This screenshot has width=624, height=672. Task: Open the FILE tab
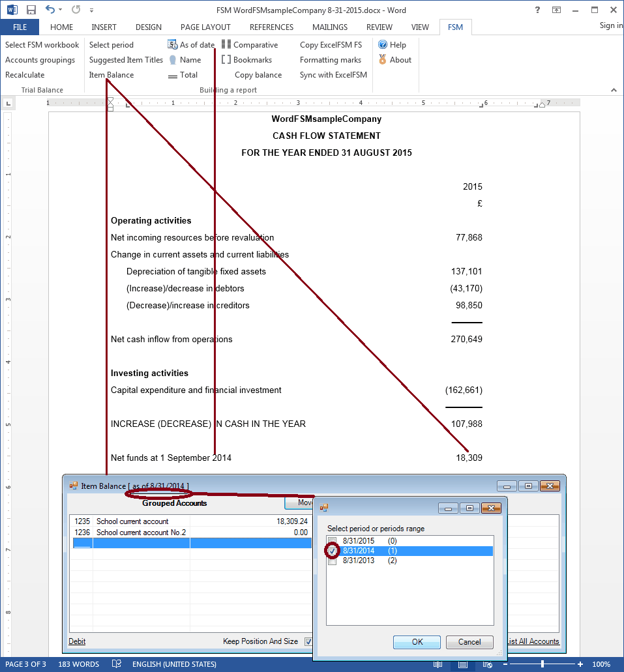20,27
